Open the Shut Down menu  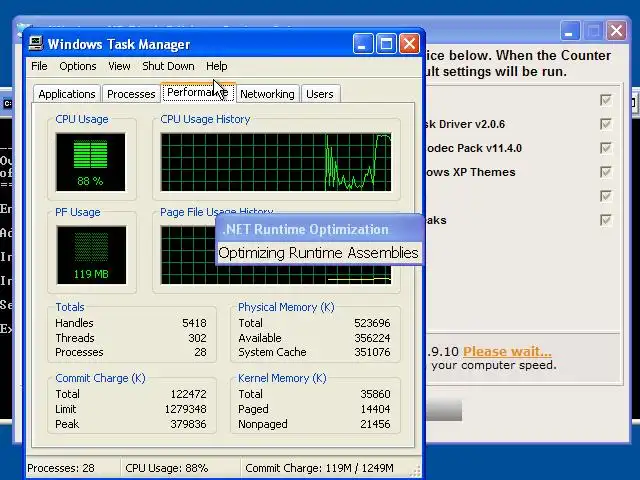(x=168, y=66)
